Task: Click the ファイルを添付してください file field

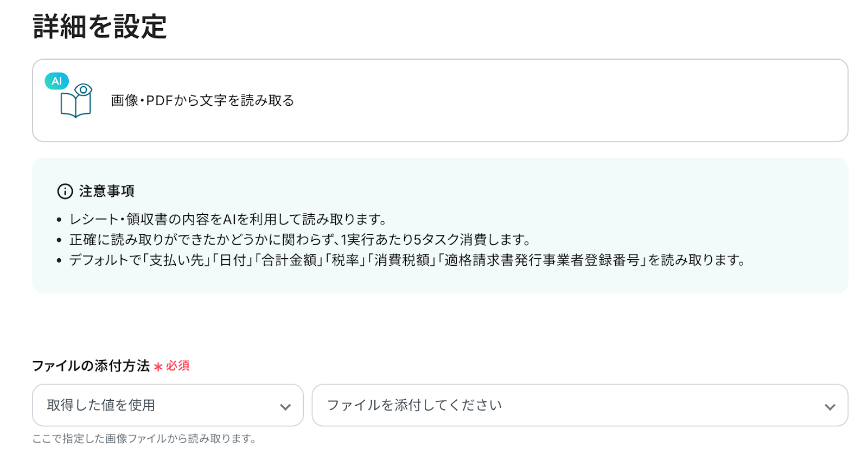Action: (570, 405)
